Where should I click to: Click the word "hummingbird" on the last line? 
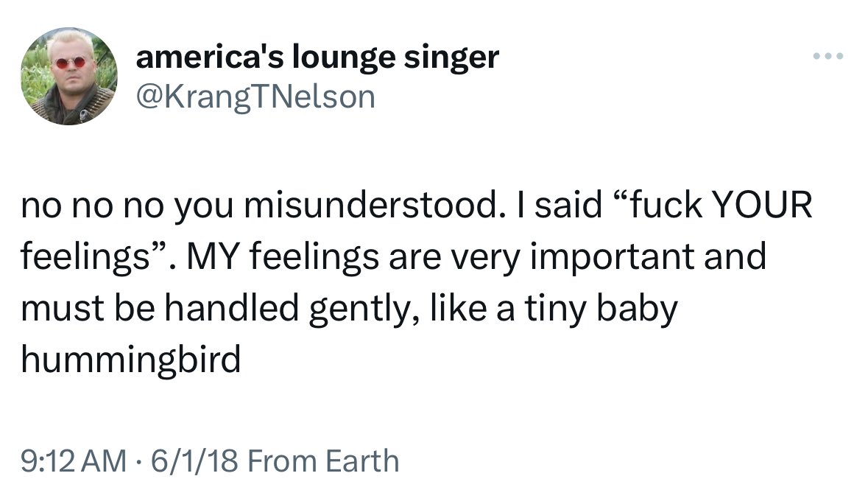click(x=132, y=360)
